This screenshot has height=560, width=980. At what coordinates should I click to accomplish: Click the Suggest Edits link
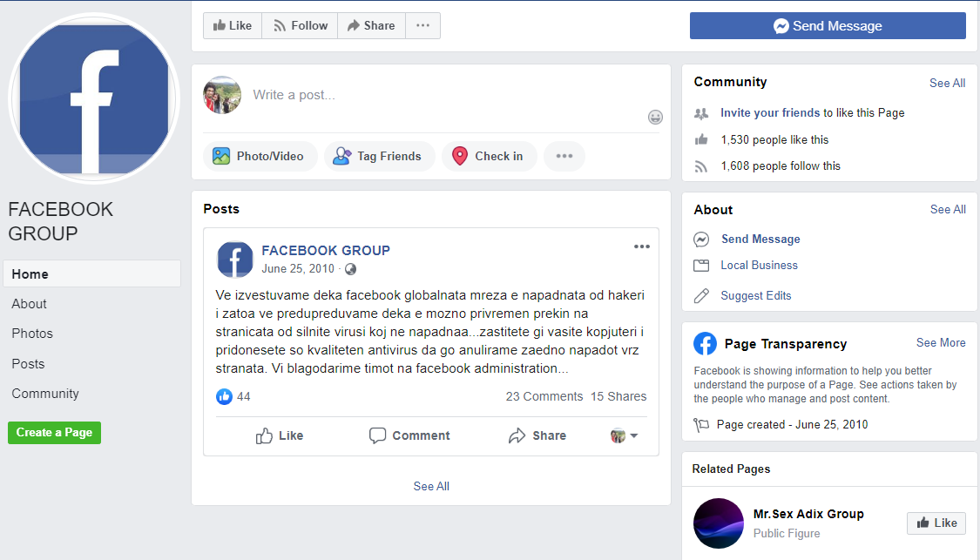coord(755,295)
